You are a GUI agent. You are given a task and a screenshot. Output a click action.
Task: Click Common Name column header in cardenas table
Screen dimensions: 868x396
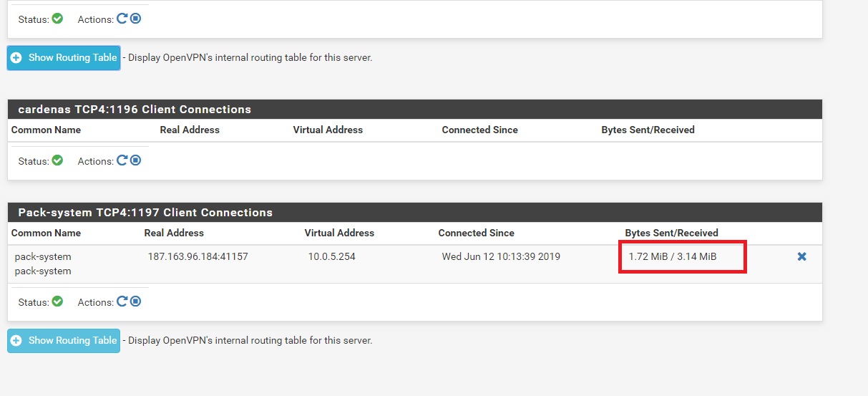46,130
